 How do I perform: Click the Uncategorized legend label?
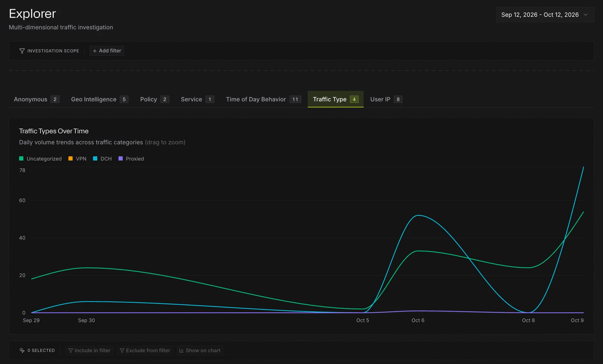44,159
